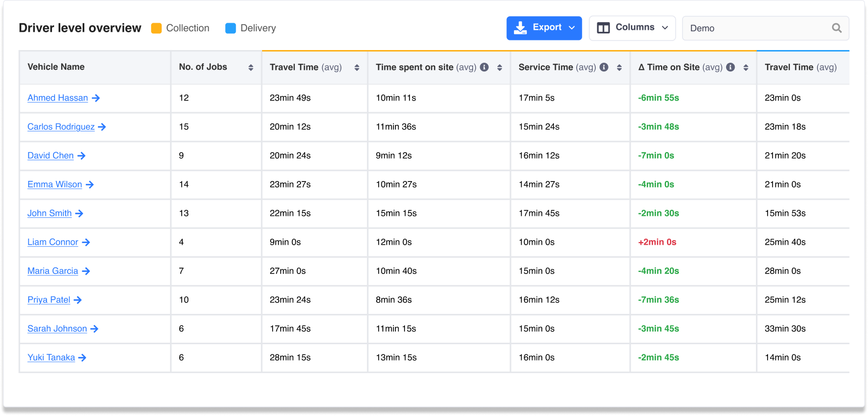Click the arrow icon next to Emma Wilson
The height and width of the screenshot is (416, 868).
(90, 184)
